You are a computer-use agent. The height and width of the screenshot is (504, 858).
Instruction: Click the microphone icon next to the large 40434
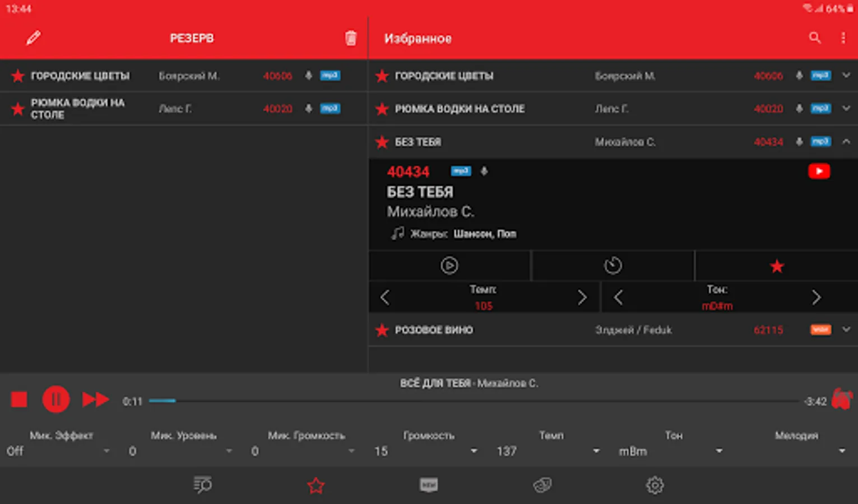point(484,171)
